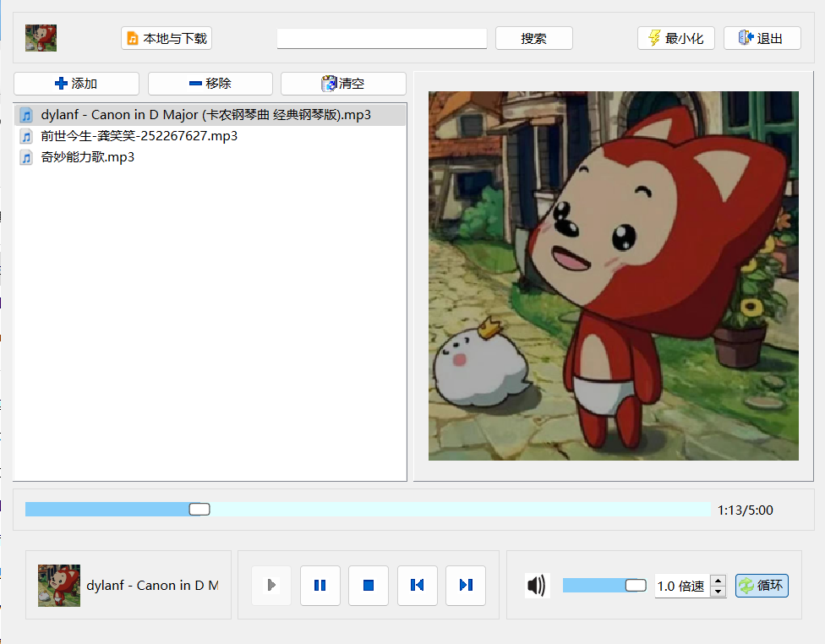Click the now-playing title dylanf - Canon in D
The height and width of the screenshot is (644, 825).
point(153,586)
